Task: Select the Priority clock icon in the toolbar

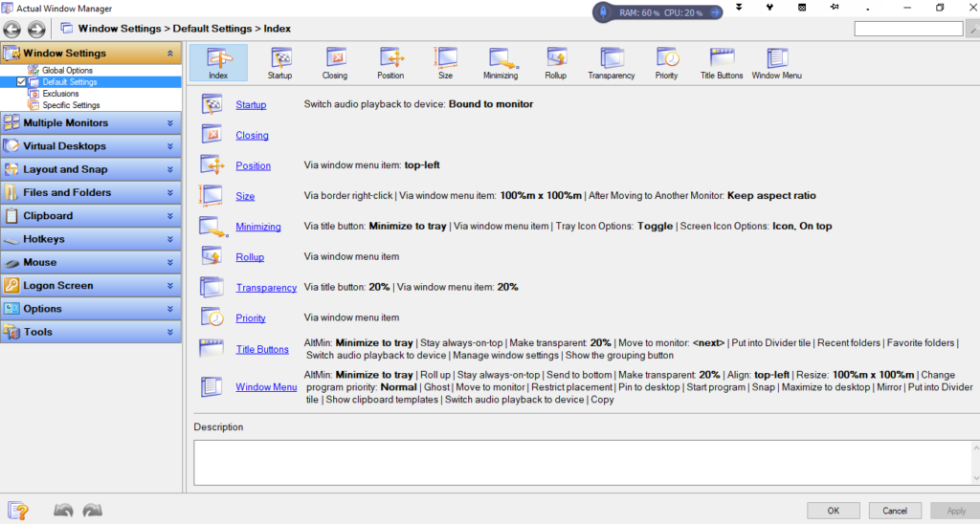Action: tap(667, 62)
